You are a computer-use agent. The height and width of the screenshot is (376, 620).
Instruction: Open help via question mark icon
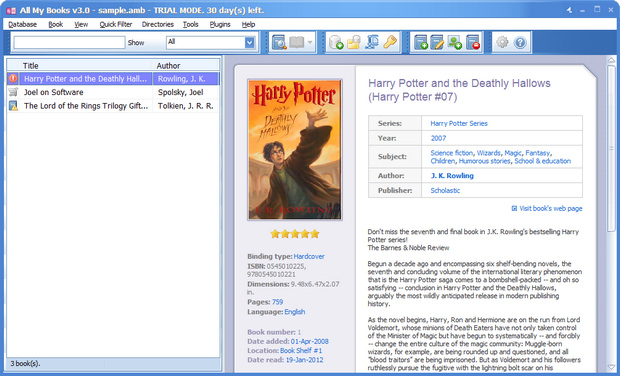point(520,42)
